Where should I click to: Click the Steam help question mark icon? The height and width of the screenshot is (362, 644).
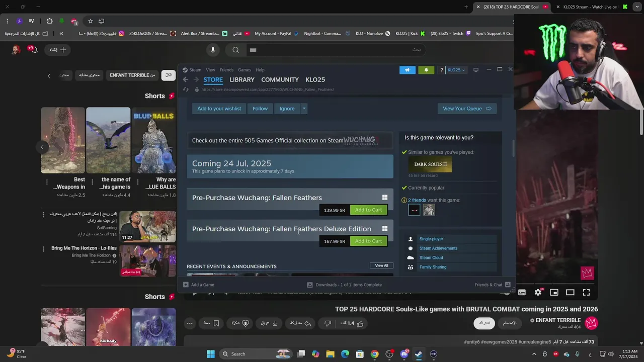[x=442, y=70]
